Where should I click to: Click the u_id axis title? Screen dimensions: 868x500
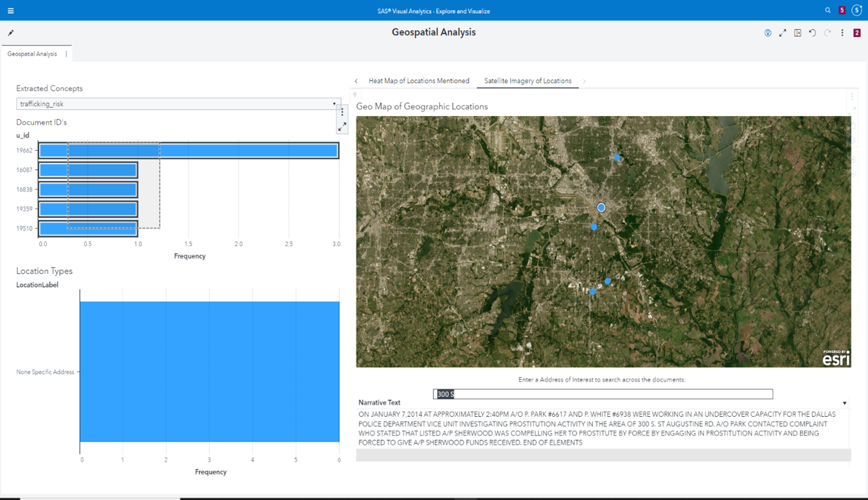click(22, 135)
